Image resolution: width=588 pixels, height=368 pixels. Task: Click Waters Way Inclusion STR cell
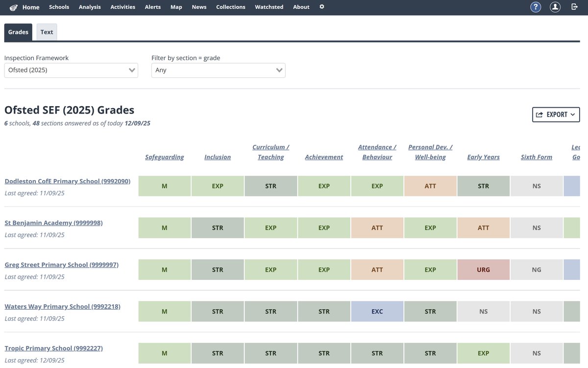click(218, 311)
